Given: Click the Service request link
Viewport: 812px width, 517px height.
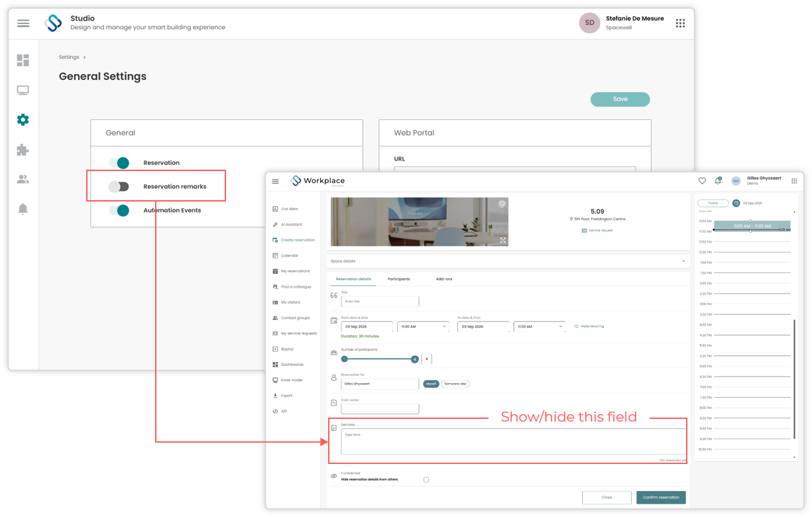Looking at the screenshot, I should coord(597,231).
